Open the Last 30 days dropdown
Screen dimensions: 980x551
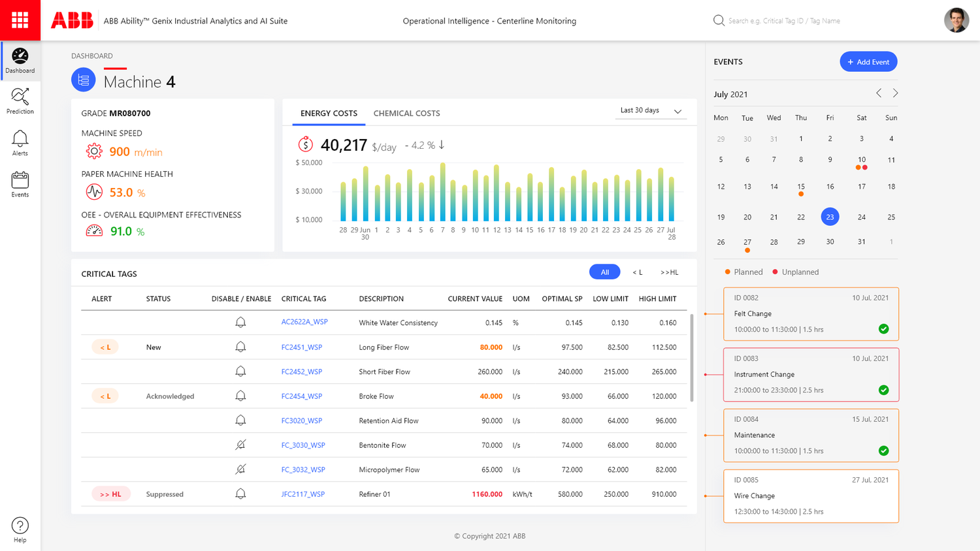coord(651,111)
